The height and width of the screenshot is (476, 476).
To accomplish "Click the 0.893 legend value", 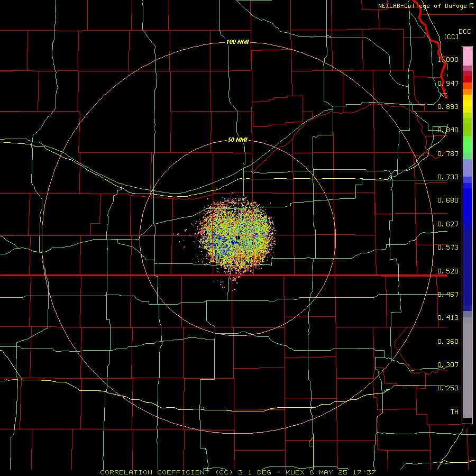I will coord(448,106).
